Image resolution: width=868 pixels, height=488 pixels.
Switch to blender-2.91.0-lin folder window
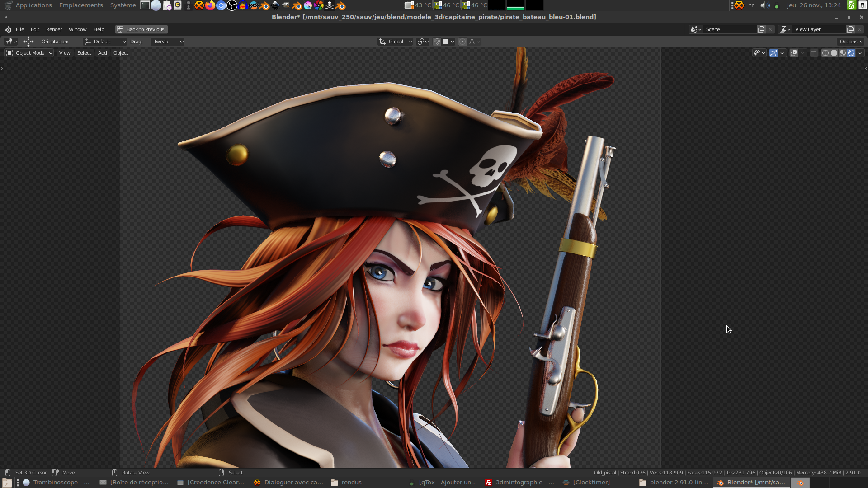click(x=674, y=483)
